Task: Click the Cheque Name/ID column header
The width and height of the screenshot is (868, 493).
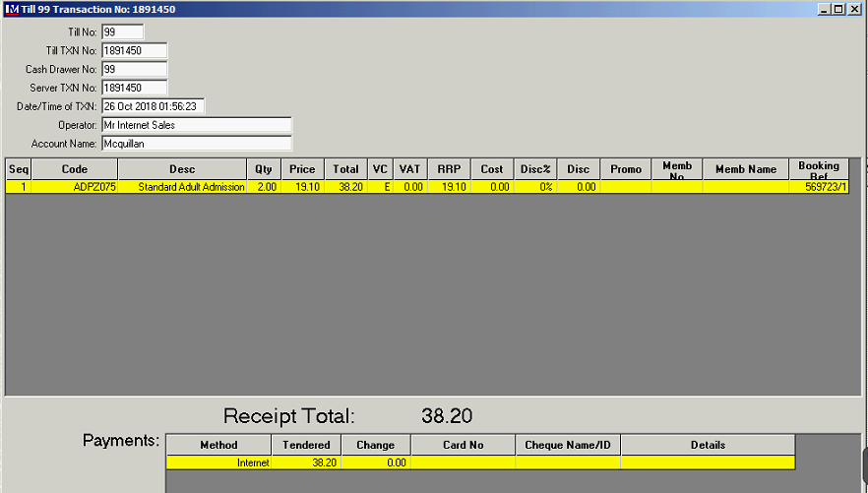Action: [568, 445]
